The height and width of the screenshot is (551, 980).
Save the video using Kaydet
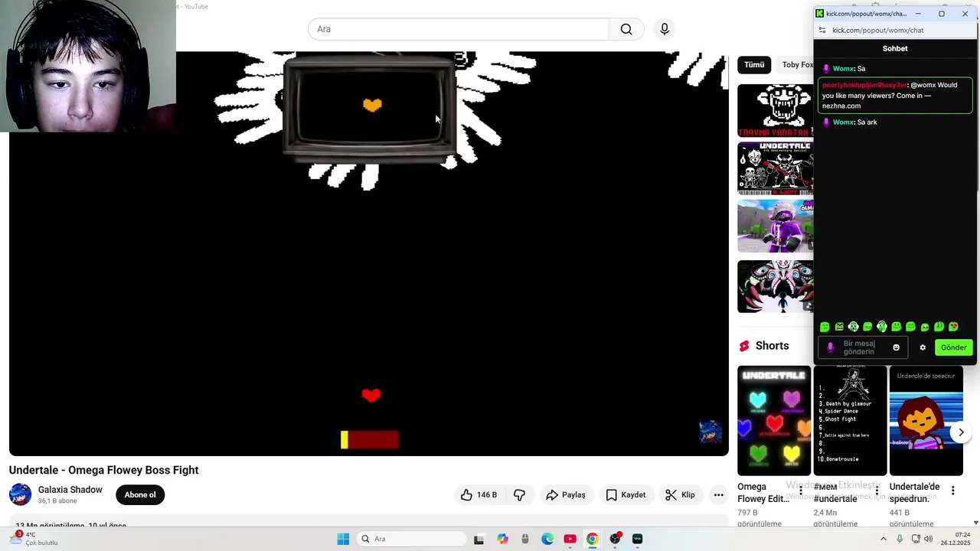(x=626, y=495)
